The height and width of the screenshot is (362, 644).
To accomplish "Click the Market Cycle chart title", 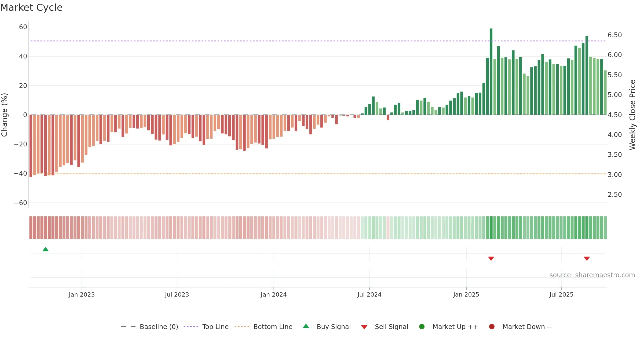I will (x=31, y=8).
